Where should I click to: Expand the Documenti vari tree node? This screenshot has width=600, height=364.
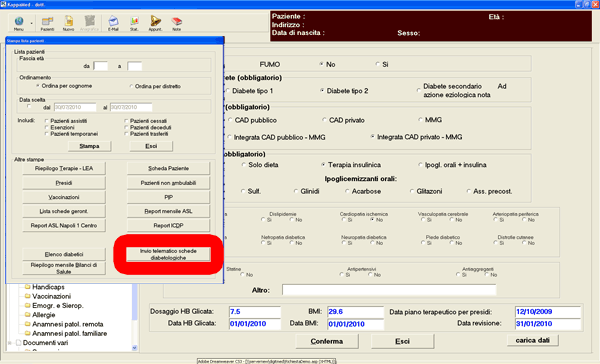[10, 343]
